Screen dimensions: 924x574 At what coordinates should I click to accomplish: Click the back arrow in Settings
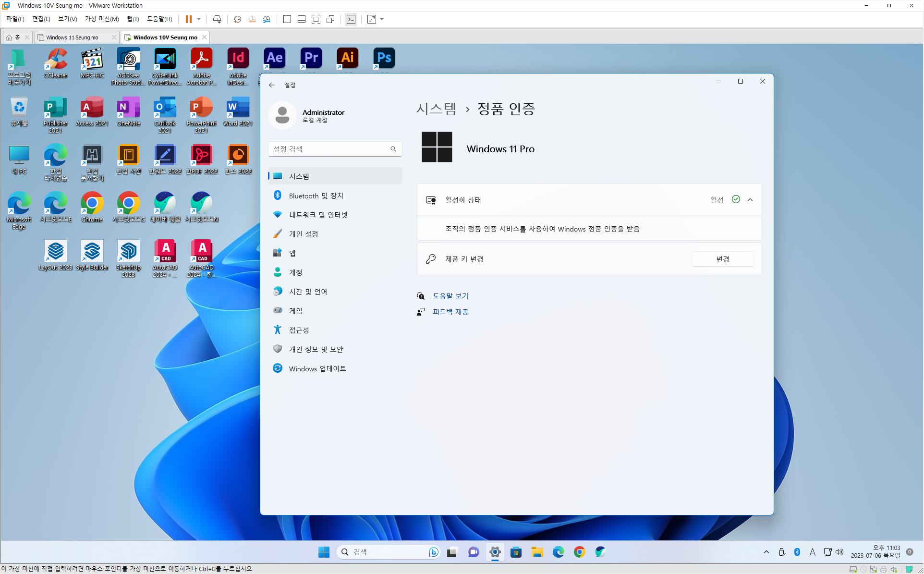(272, 85)
